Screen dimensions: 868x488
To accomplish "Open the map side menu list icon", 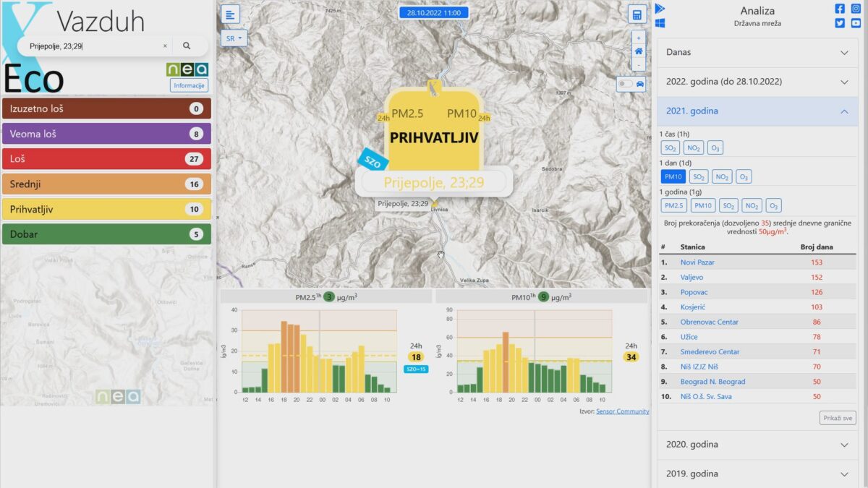I will click(x=230, y=14).
